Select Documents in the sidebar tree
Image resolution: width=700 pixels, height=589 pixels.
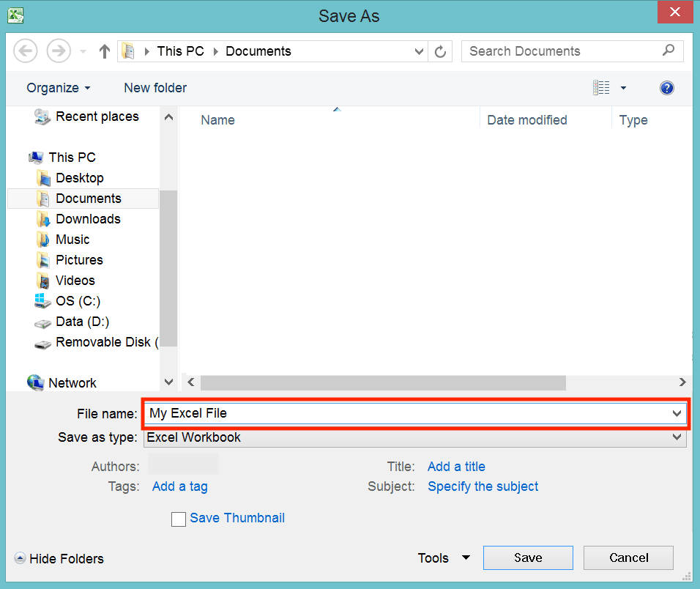click(83, 199)
